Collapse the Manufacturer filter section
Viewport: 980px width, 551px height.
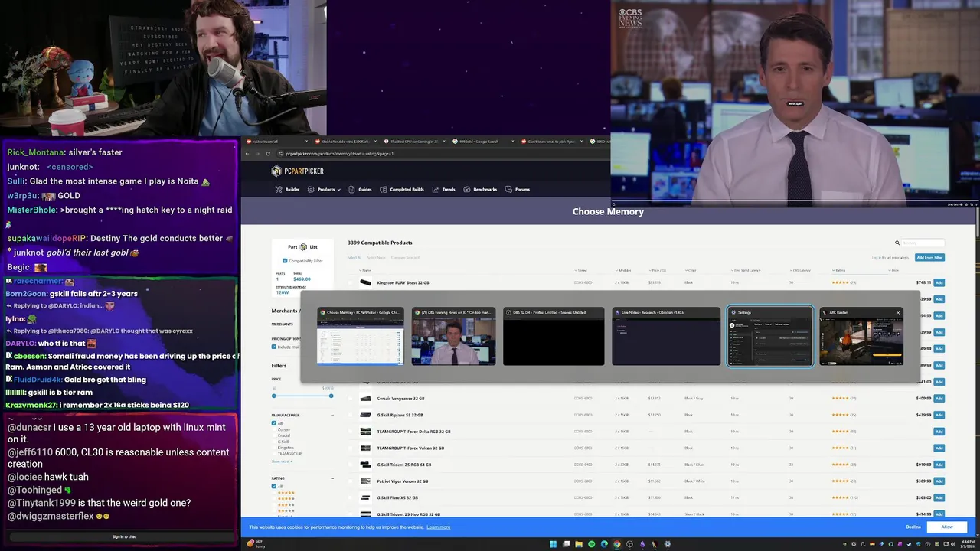(x=332, y=415)
